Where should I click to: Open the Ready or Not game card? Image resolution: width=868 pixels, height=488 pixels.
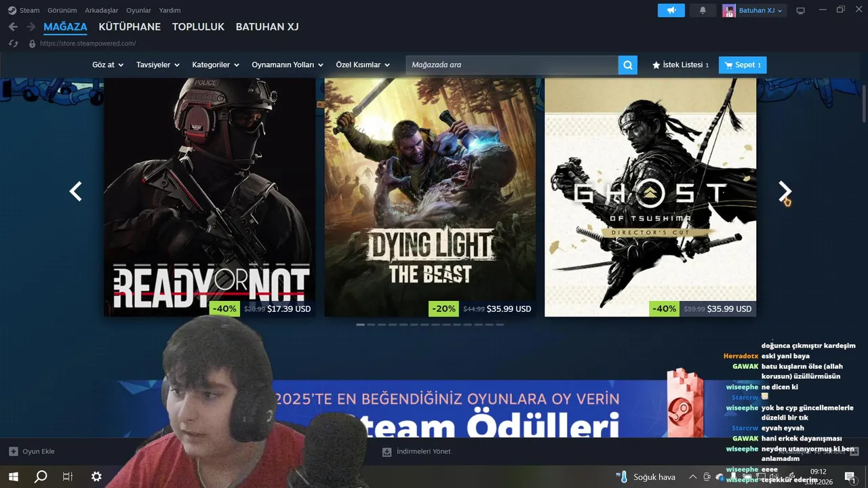[210, 197]
